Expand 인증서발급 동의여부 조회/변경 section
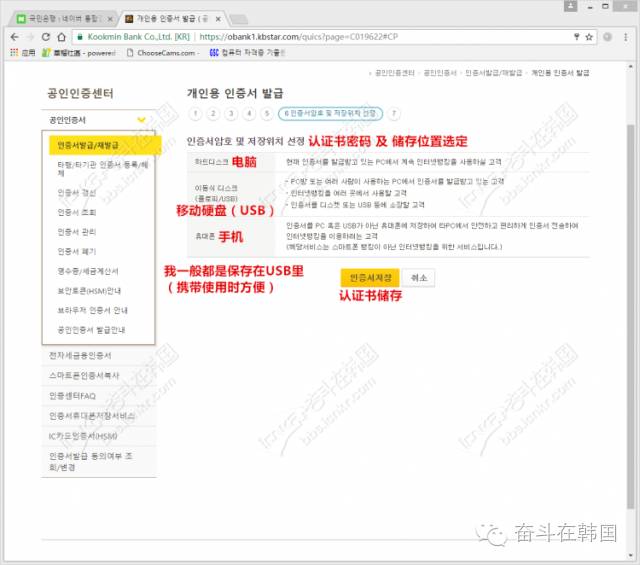 [x=99, y=462]
